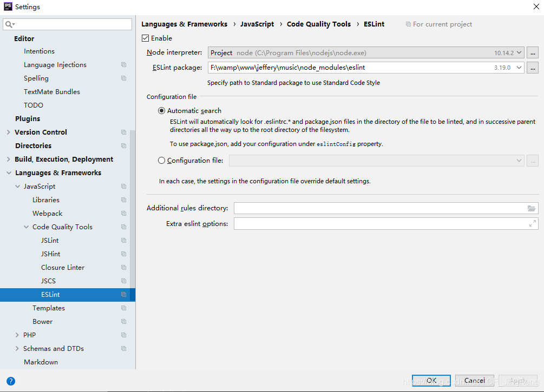The width and height of the screenshot is (544, 392).
Task: Click the pin icon beside Spelling
Action: (x=123, y=78)
